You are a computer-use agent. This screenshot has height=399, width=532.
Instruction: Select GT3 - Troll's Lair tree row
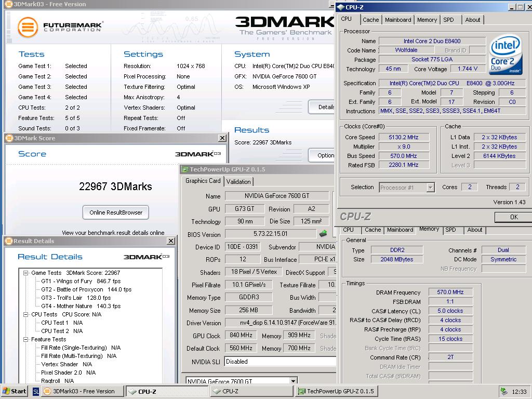click(76, 298)
